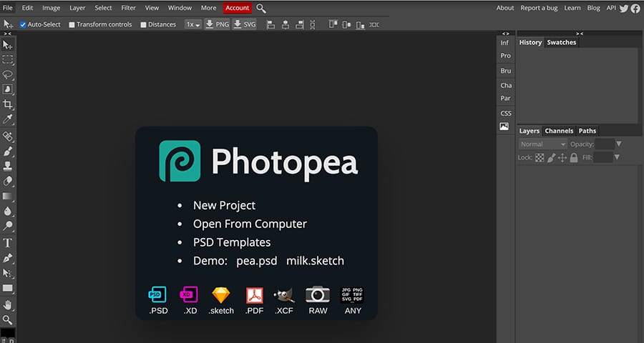Uncheck the Auto-Select checkbox

(x=23, y=24)
